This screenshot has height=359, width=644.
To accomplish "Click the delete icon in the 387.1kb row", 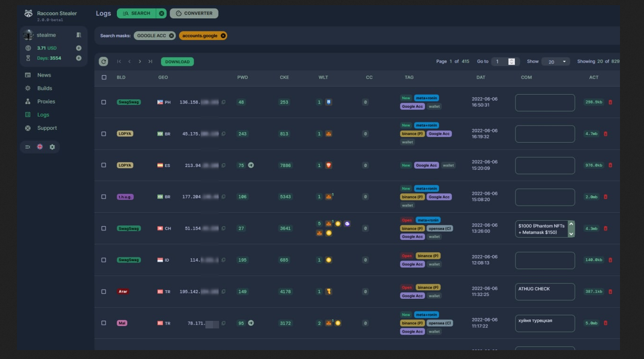I will pyautogui.click(x=611, y=292).
